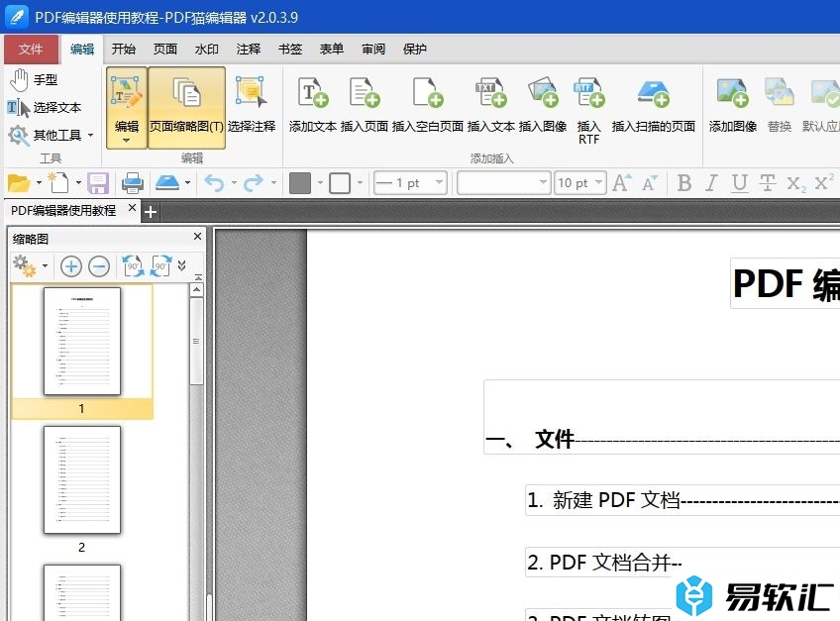Insert scanned page (插入扫描的页面)
The image size is (840, 621).
pyautogui.click(x=654, y=106)
